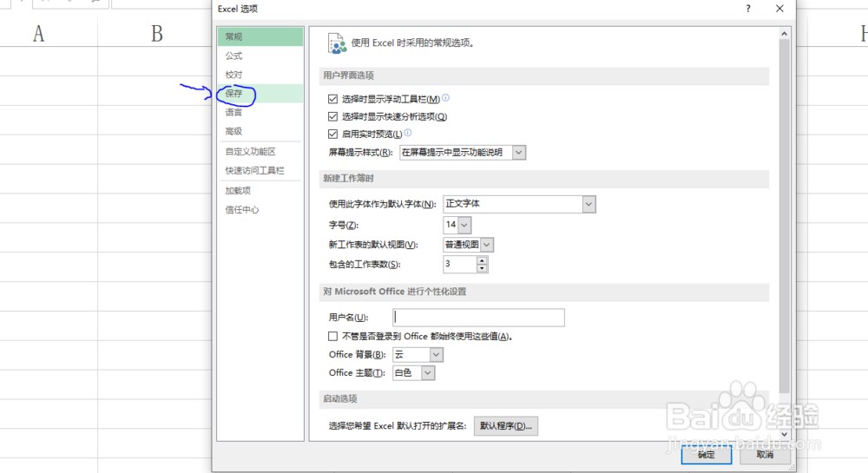Select the 常规 category in options sidebar

tap(260, 36)
